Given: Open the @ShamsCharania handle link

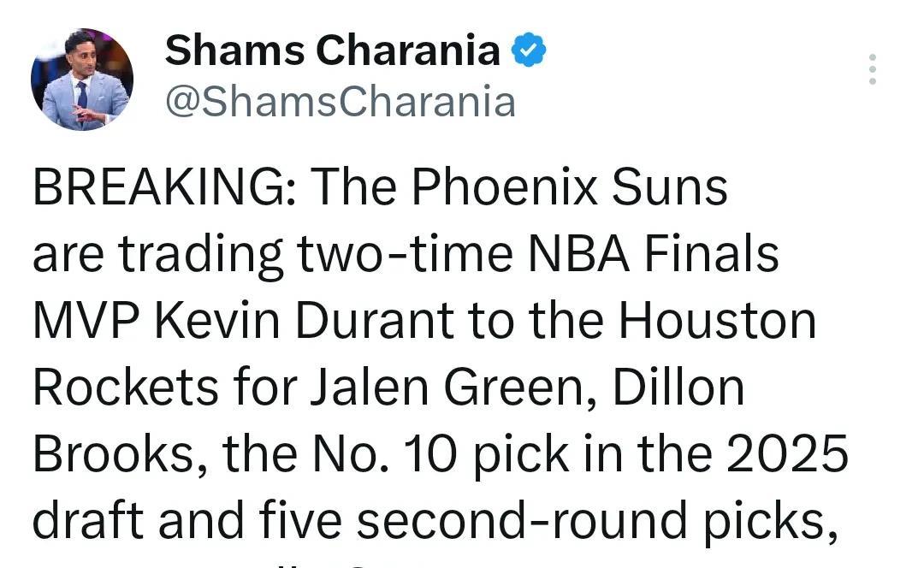Looking at the screenshot, I should [x=341, y=101].
